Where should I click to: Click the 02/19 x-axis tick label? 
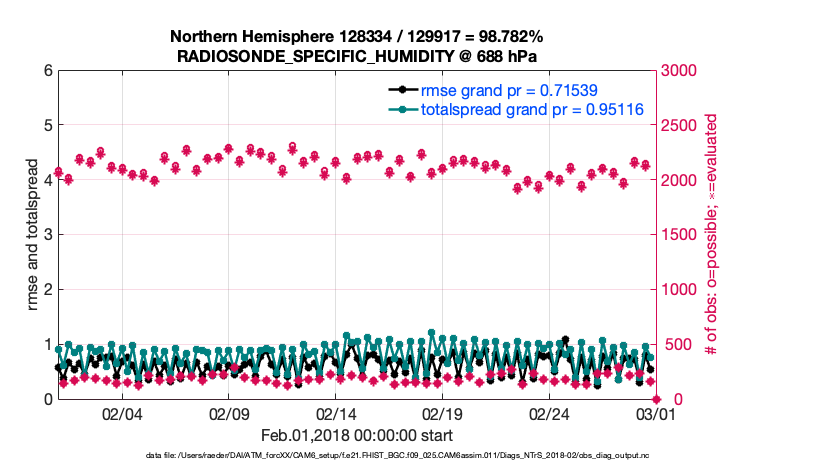[x=442, y=414]
